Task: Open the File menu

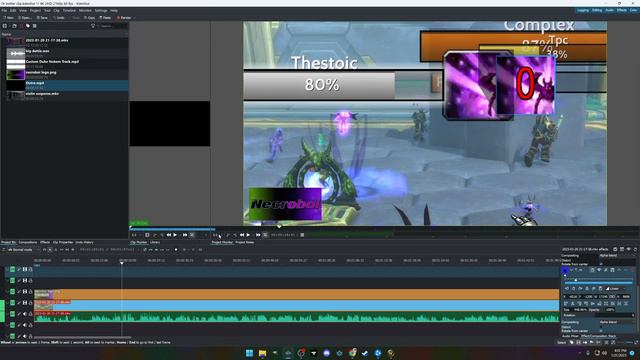Action: [4, 10]
